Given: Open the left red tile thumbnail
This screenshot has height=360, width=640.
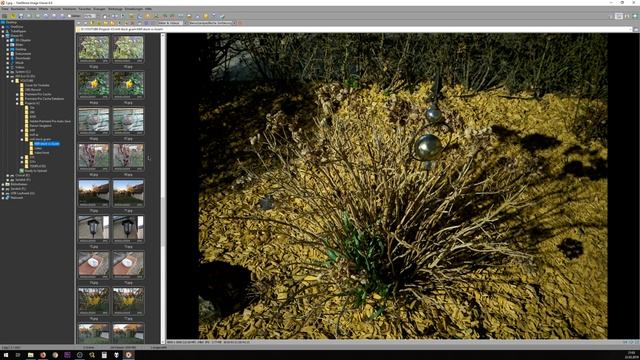Looking at the screenshot, I should [x=94, y=264].
